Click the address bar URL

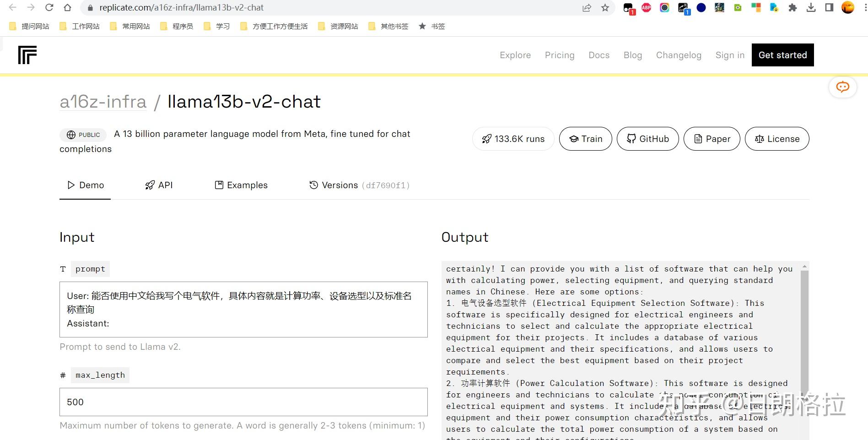(x=181, y=7)
